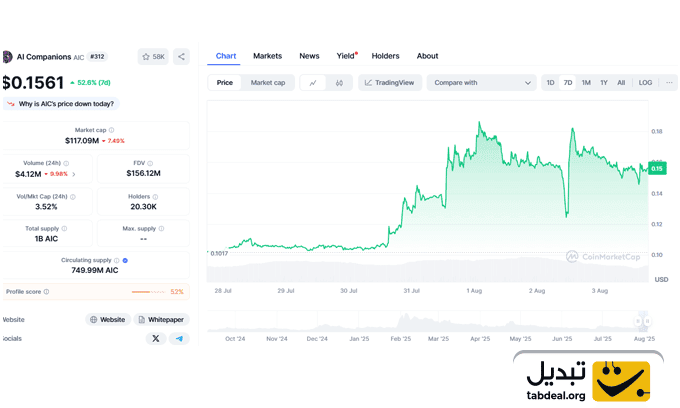Select 1M time range

586,83
